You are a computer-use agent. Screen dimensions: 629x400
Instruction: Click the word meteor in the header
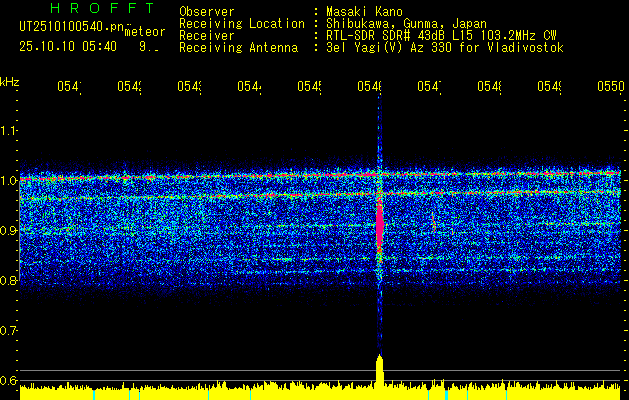coord(145,32)
